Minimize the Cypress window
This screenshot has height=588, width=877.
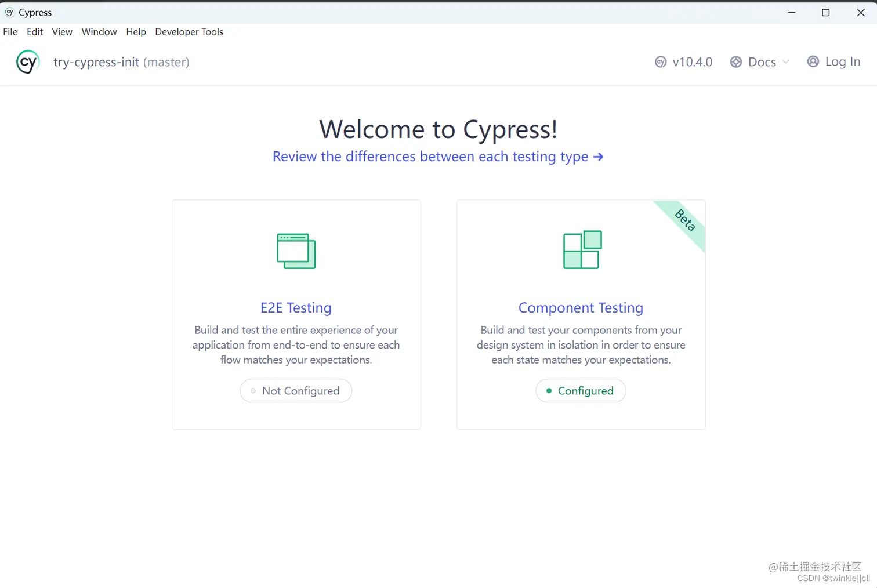pos(792,13)
